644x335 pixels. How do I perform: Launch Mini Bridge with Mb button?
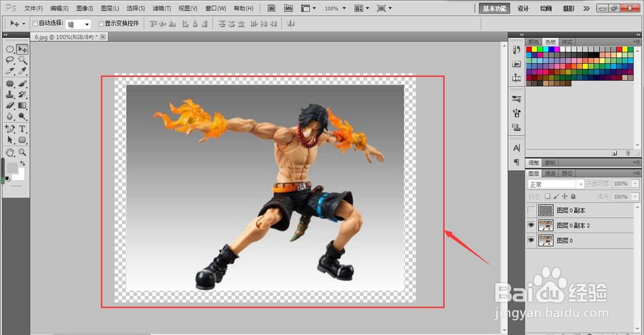point(289,8)
